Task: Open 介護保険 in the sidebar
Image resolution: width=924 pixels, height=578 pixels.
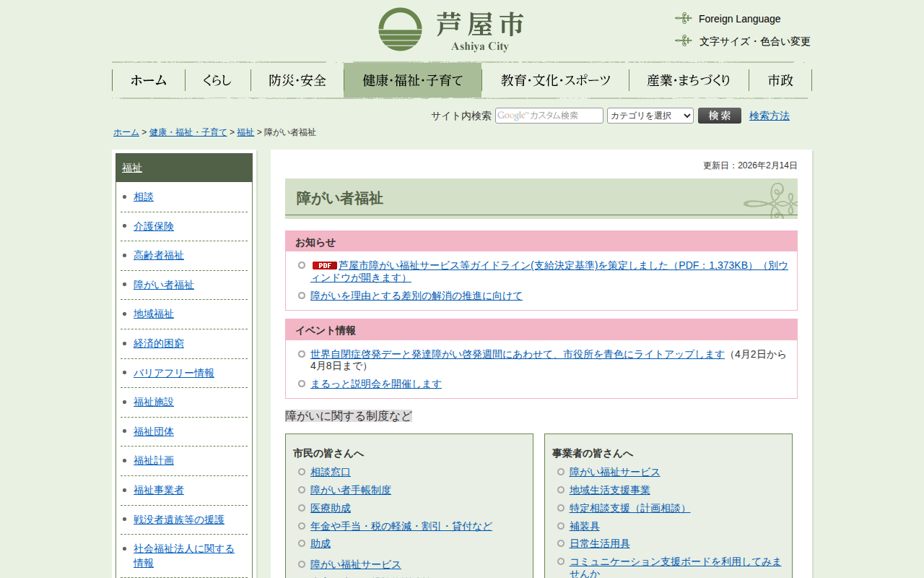Action: click(x=154, y=226)
